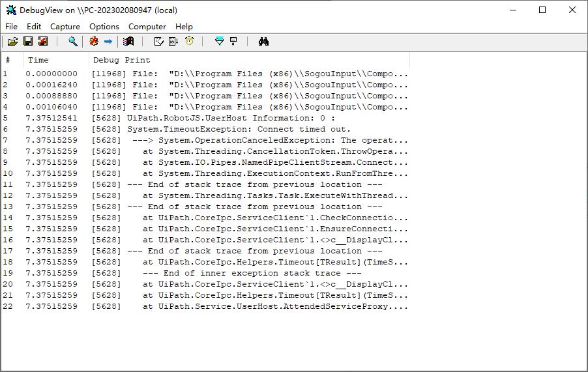The image size is (588, 372).
Task: Open the Edit menu
Action: (x=34, y=27)
